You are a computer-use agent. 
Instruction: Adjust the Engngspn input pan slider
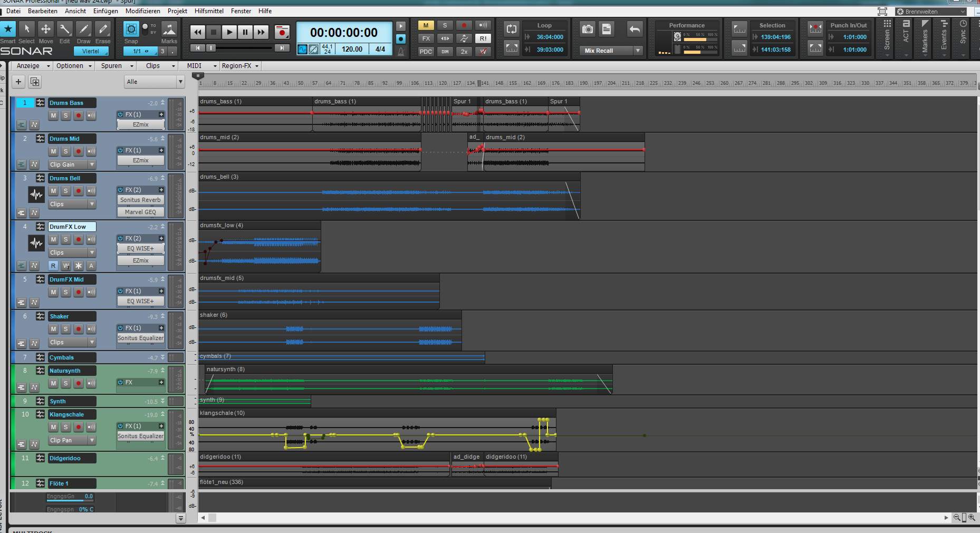pos(70,509)
